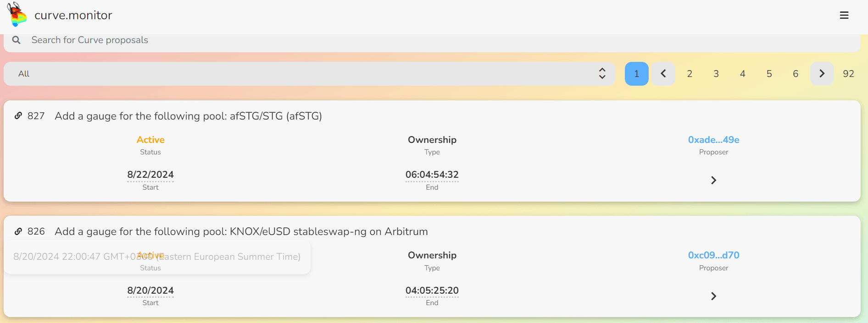Go to next page with right chevron
The image size is (868, 323).
(x=822, y=74)
